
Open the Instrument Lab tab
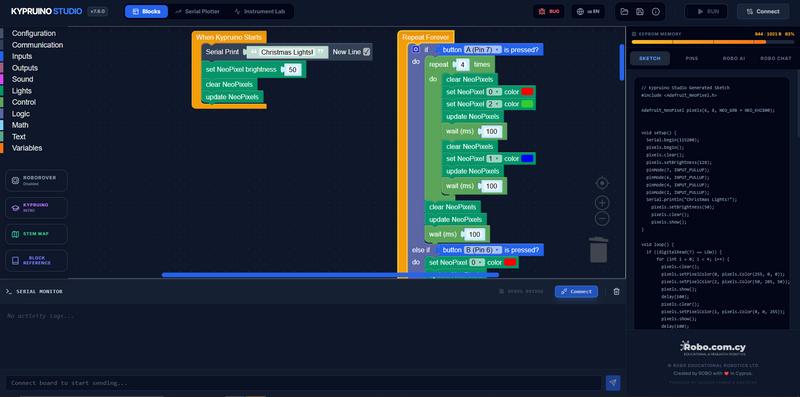[x=259, y=11]
